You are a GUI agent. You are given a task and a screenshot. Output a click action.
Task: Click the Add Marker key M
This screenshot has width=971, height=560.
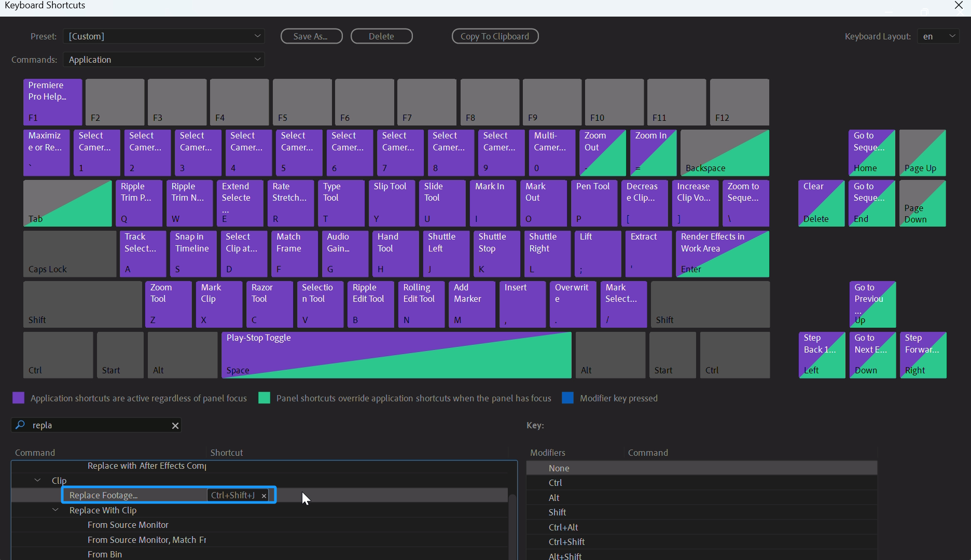471,304
